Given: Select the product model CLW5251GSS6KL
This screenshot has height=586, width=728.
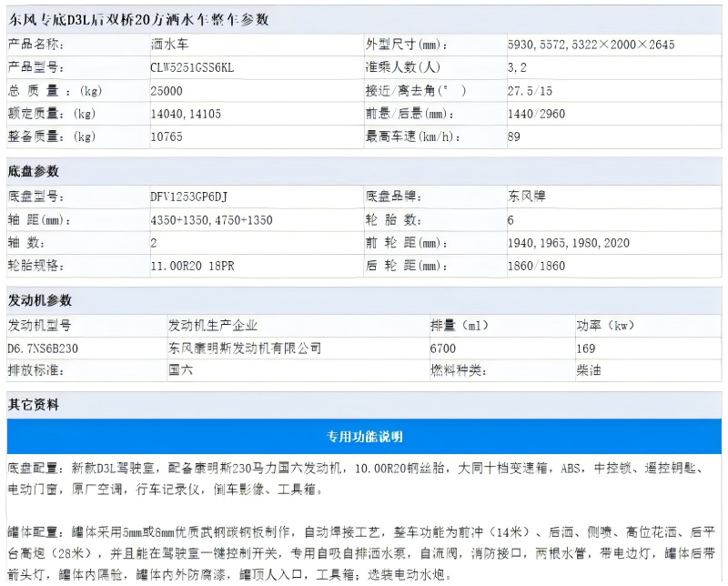Looking at the screenshot, I should tap(192, 67).
